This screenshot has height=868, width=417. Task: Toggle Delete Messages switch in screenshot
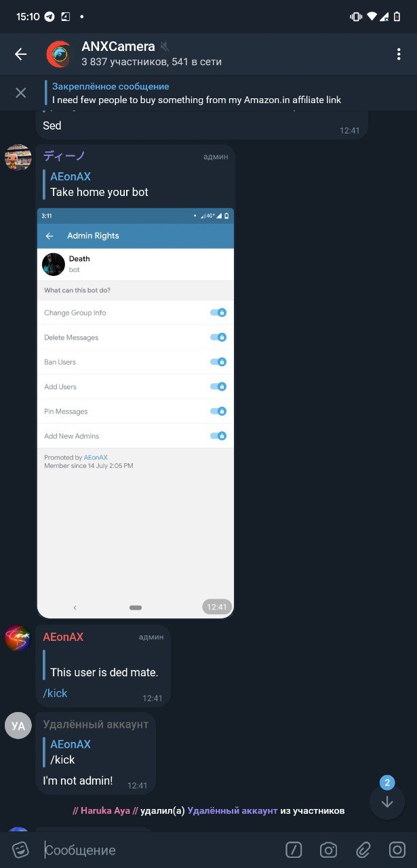[x=218, y=337]
